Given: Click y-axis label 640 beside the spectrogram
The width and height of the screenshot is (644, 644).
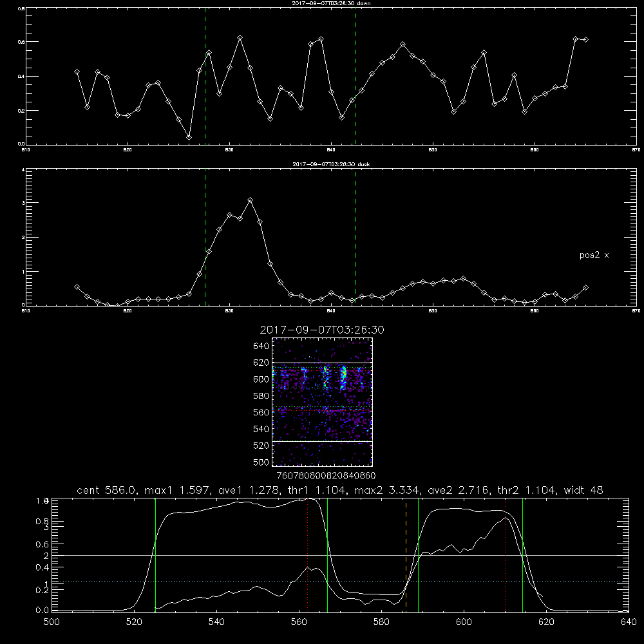Looking at the screenshot, I should [261, 346].
